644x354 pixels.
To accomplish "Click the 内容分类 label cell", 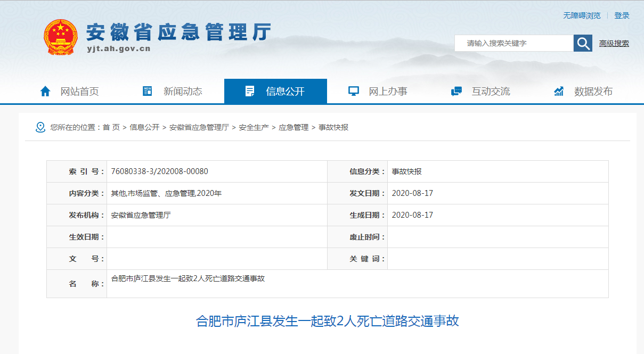I will coord(77,193).
